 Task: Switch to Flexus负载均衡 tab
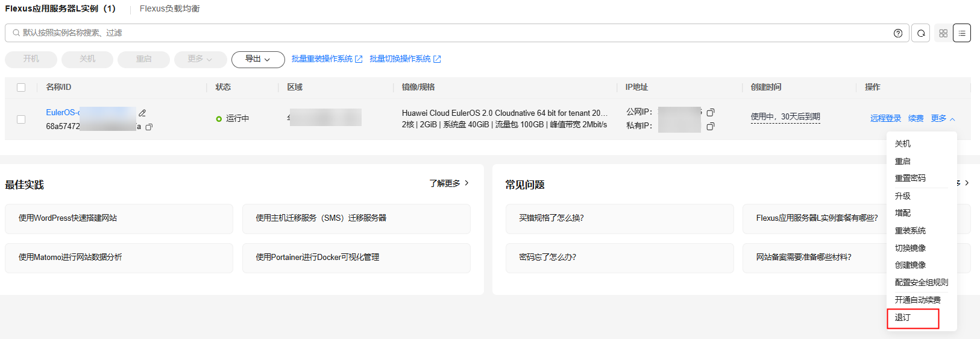point(170,8)
